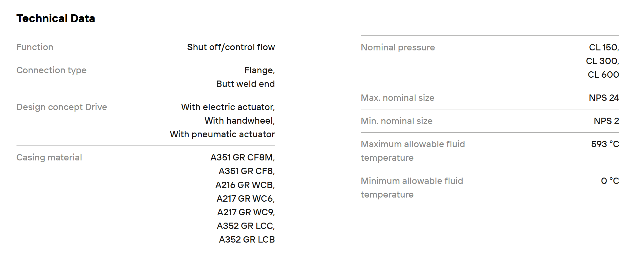The image size is (644, 260).
Task: Click the With electric actuator text
Action: 227,107
